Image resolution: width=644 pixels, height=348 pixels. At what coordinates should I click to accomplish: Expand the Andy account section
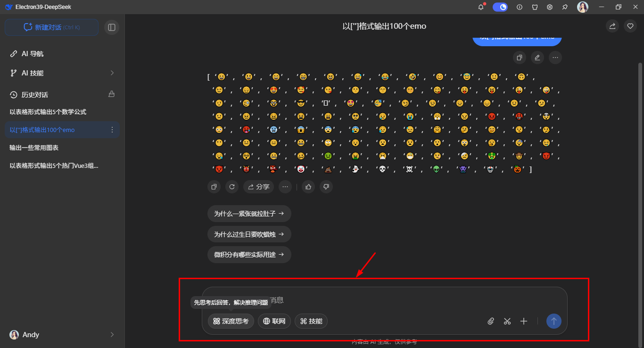pos(112,335)
